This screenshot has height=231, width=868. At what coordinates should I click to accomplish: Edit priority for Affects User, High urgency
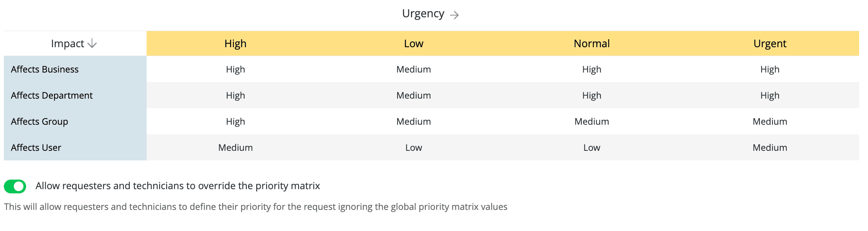click(235, 148)
